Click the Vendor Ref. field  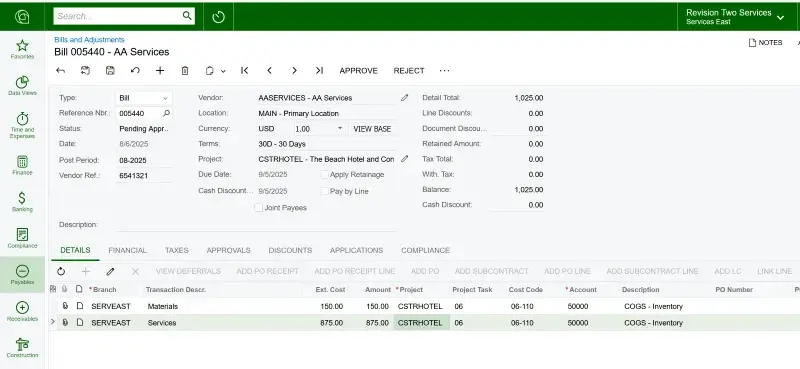pos(144,176)
